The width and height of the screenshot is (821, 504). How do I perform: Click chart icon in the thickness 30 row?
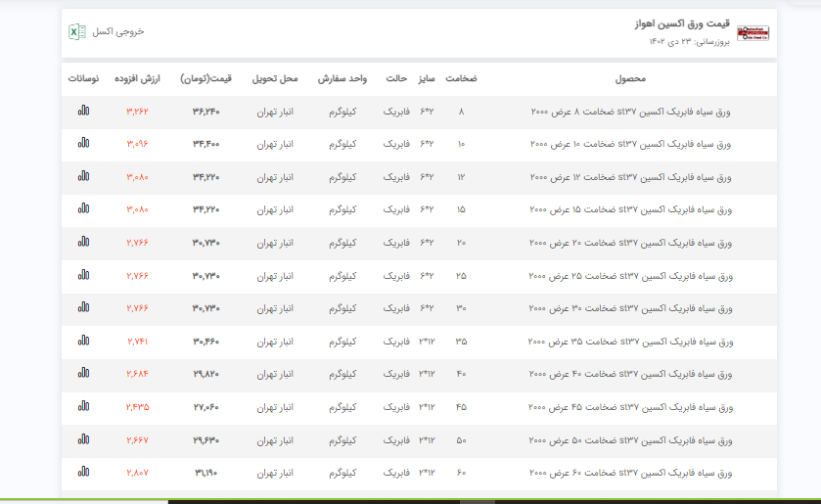tap(83, 308)
